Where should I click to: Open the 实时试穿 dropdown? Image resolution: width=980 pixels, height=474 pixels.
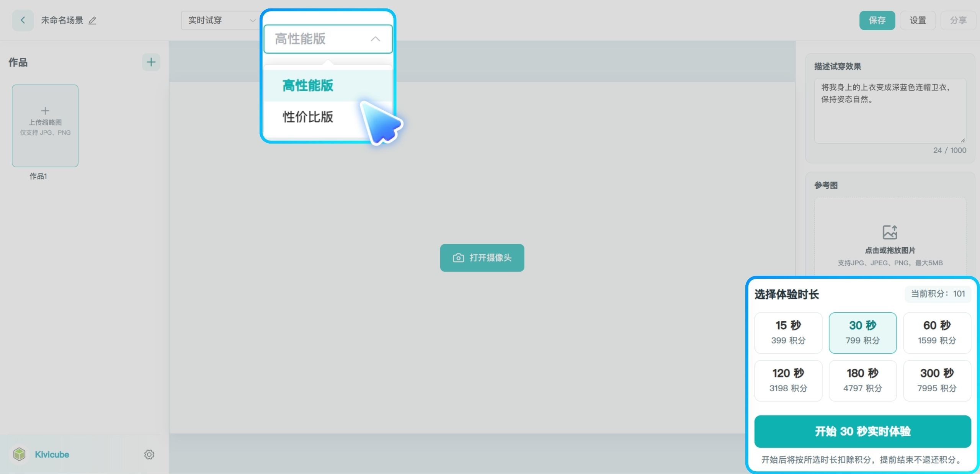pos(220,20)
